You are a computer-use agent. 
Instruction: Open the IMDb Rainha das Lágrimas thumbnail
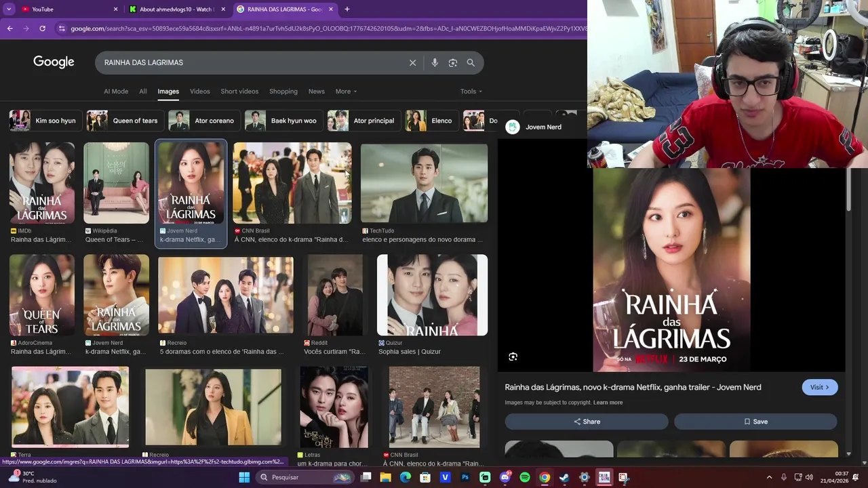[42, 183]
